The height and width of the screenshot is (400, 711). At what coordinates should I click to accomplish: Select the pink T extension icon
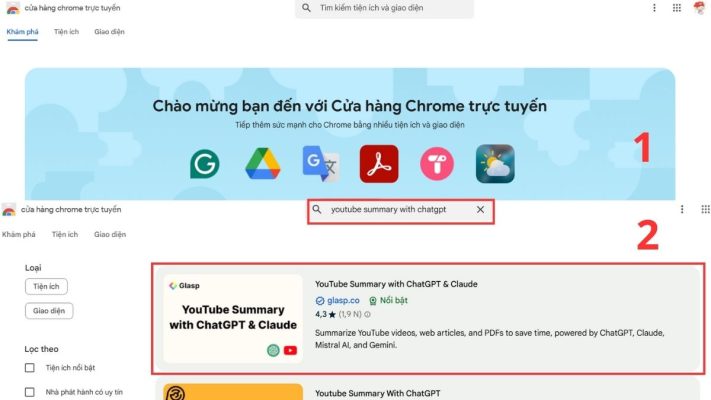[437, 164]
